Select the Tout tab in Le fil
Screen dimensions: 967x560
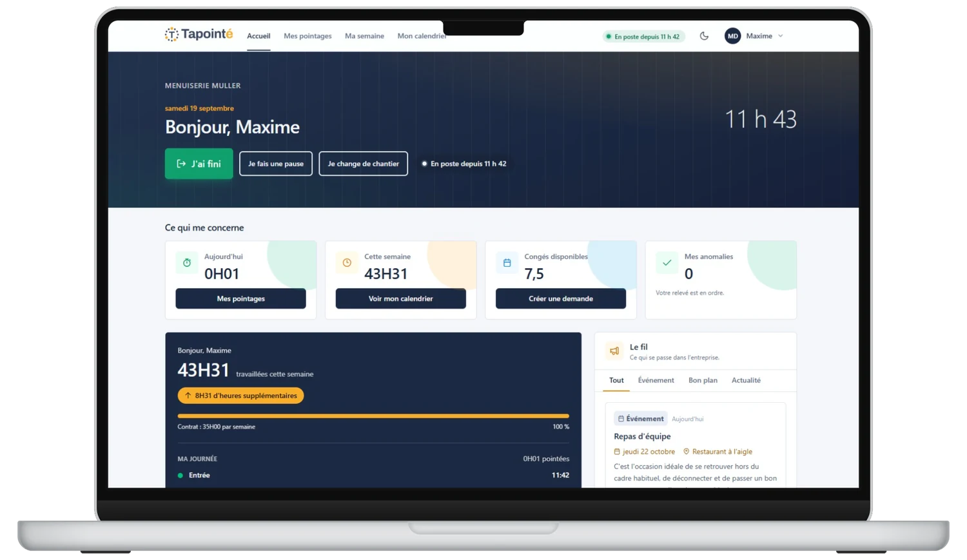click(x=616, y=380)
